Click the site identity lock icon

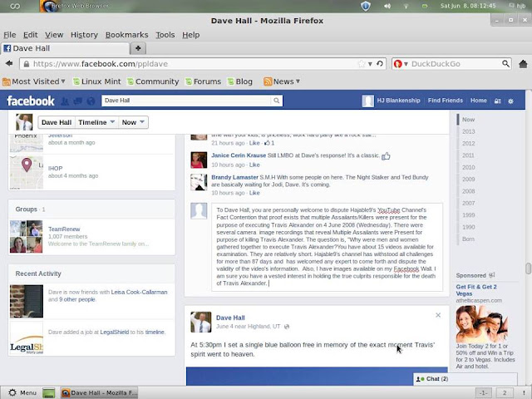click(x=26, y=64)
